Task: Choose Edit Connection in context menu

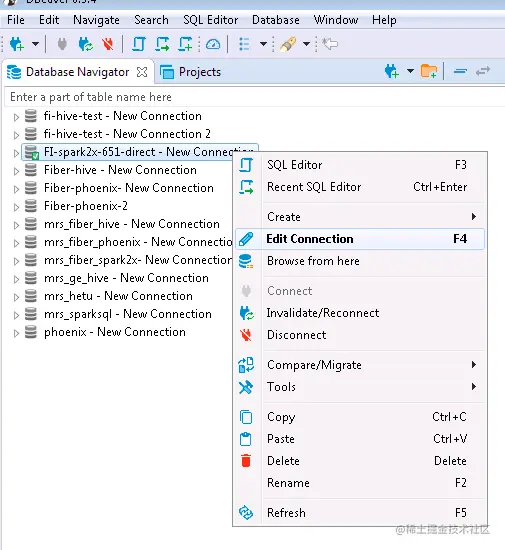Action: (360, 239)
